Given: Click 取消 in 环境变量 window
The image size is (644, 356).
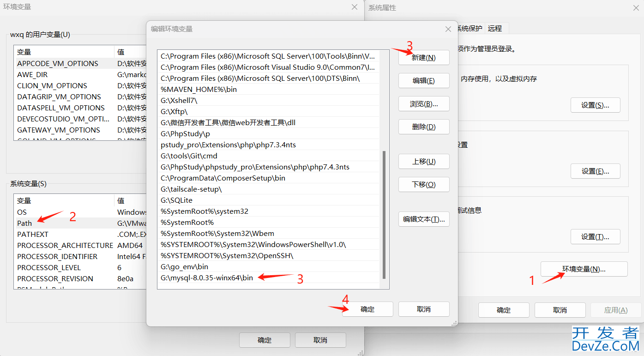Looking at the screenshot, I should click(x=320, y=340).
